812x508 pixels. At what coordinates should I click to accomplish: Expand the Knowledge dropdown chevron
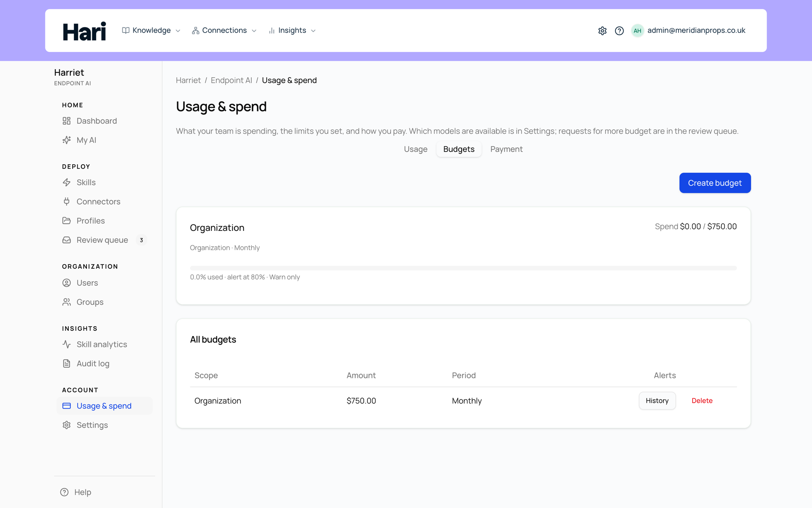[178, 31]
